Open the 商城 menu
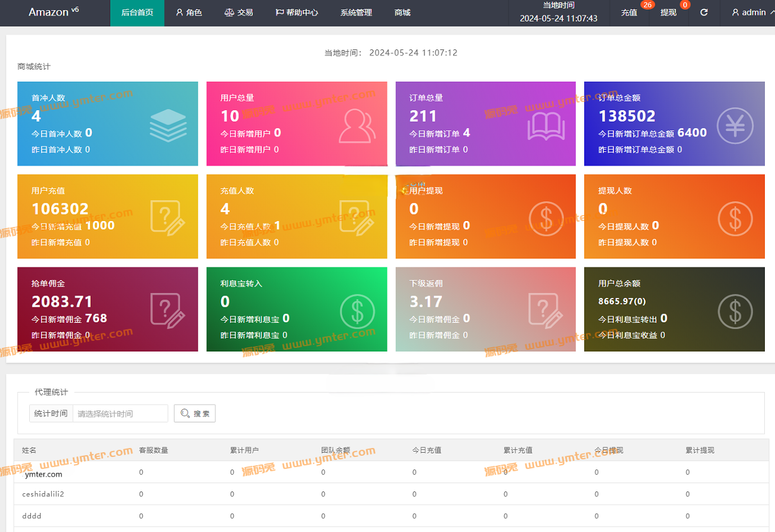 click(x=402, y=13)
